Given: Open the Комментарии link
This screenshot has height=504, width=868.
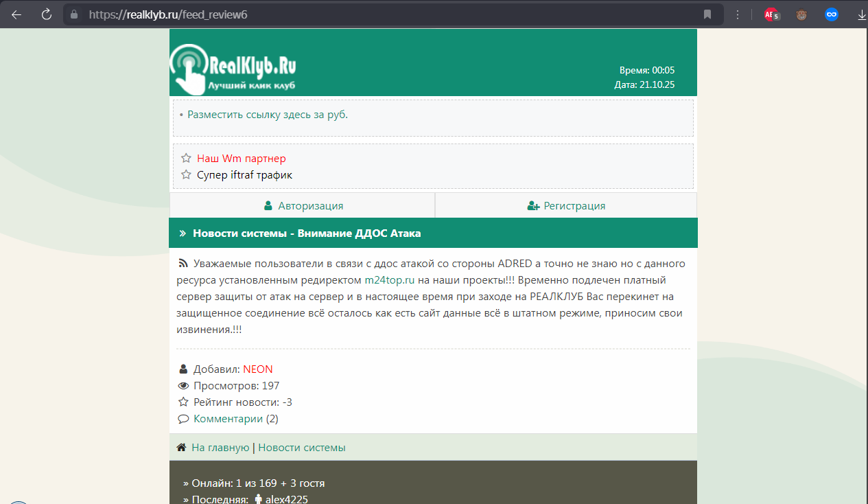Looking at the screenshot, I should pos(228,419).
